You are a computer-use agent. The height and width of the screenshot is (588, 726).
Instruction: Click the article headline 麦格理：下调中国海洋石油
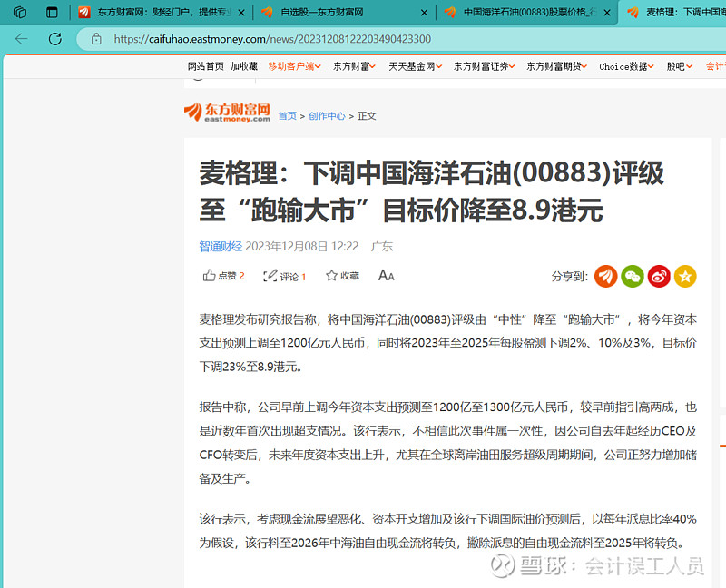click(x=432, y=191)
